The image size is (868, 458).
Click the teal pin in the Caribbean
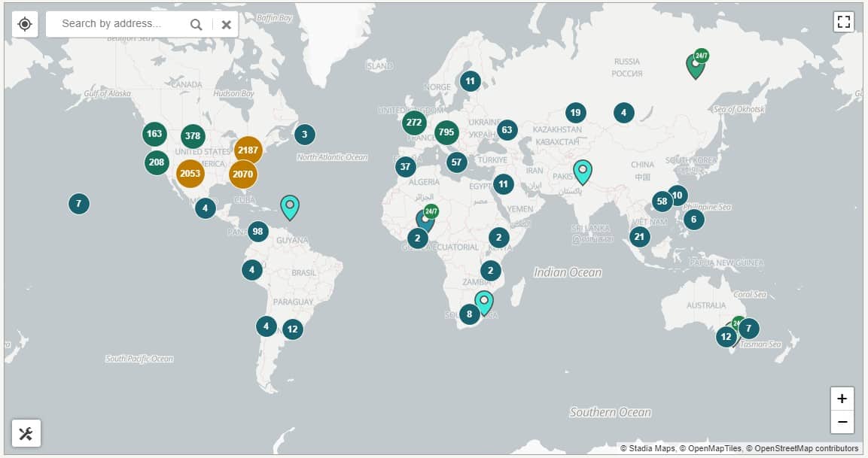pyautogui.click(x=290, y=206)
